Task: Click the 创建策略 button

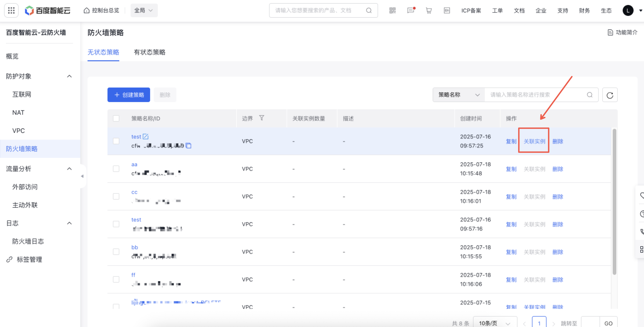Action: click(x=129, y=95)
